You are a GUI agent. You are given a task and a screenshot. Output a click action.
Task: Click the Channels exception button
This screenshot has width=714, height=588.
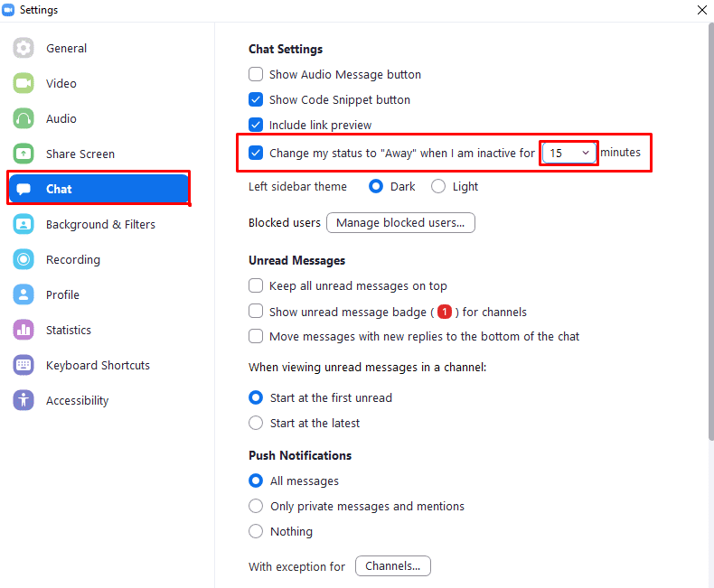click(x=392, y=565)
